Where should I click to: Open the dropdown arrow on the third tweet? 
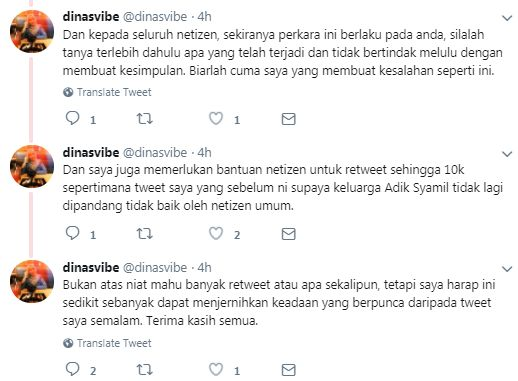point(507,269)
